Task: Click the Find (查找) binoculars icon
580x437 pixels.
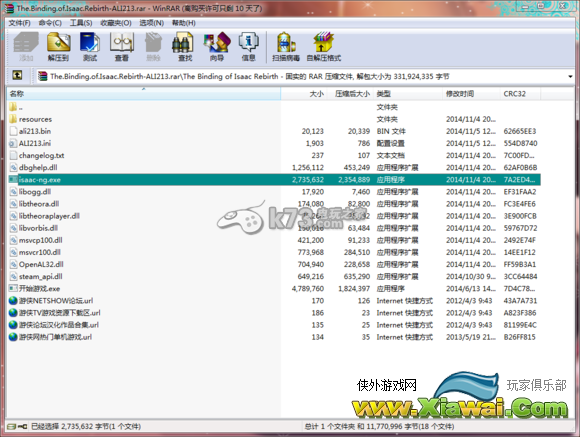Action: [x=185, y=46]
